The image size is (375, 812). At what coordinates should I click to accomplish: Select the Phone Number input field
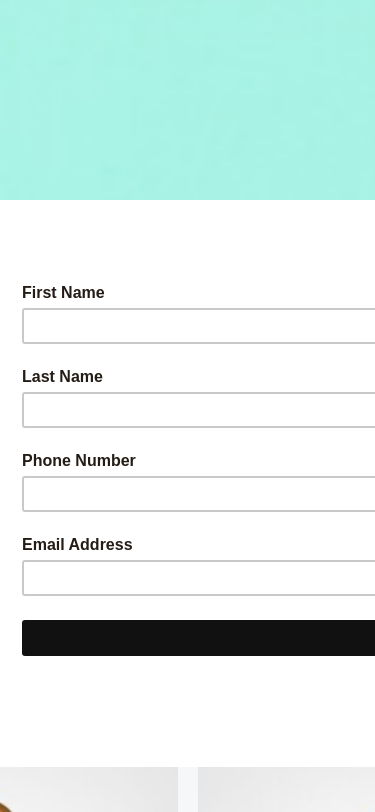click(x=198, y=494)
